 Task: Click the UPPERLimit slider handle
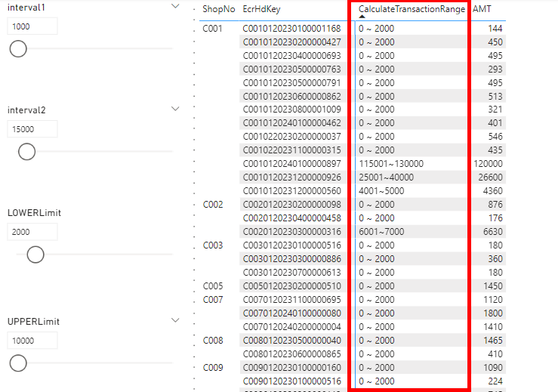[18, 363]
